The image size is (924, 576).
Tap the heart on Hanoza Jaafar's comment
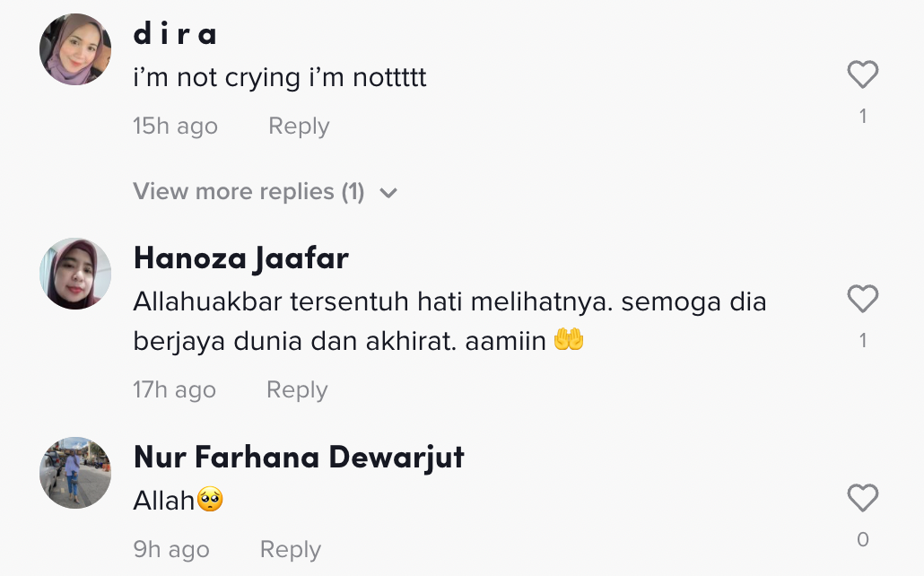(x=862, y=300)
